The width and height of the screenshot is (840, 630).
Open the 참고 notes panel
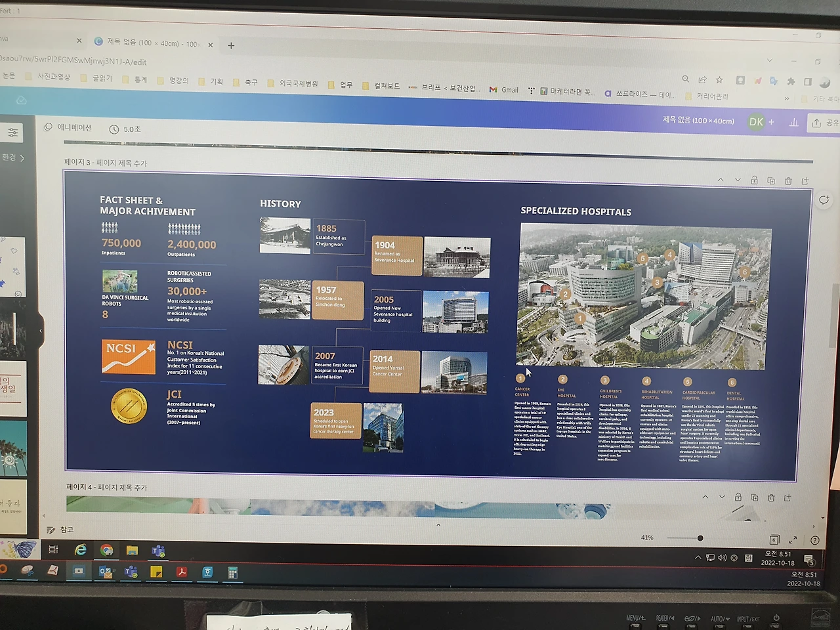point(60,530)
